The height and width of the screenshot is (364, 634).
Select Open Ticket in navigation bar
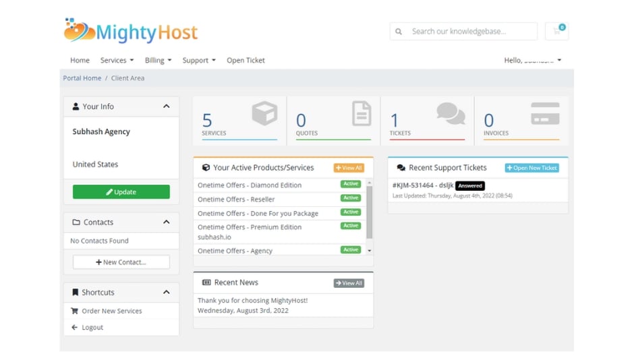(246, 60)
